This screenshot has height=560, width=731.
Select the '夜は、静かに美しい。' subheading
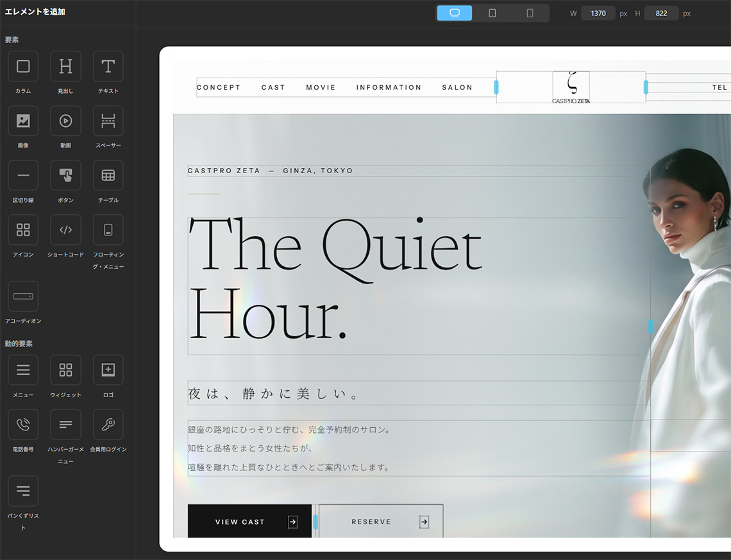274,393
